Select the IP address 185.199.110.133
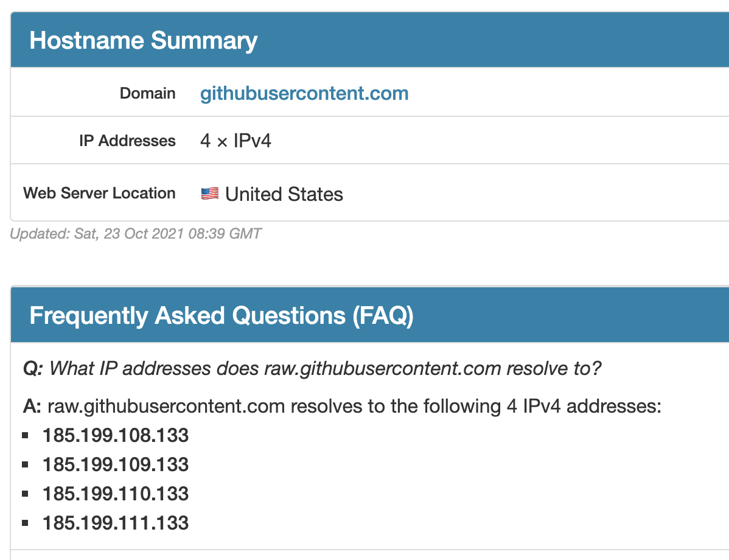Viewport: 729px width, 560px height. point(116,494)
